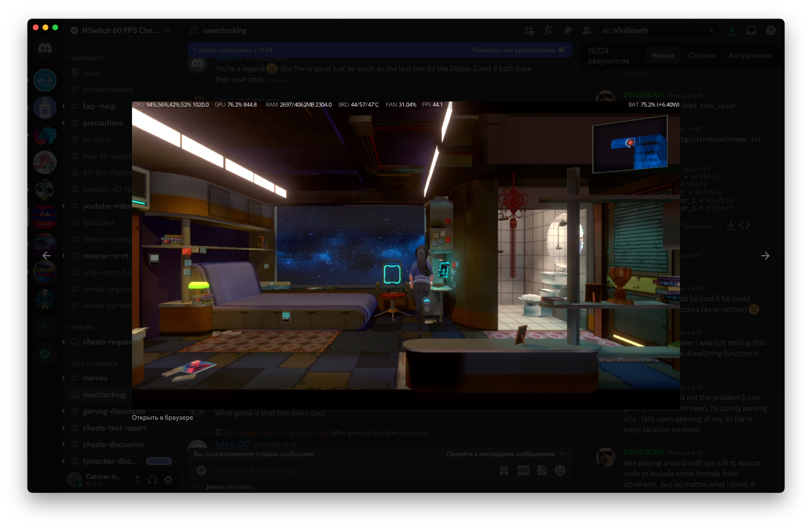Image resolution: width=812 pixels, height=529 pixels.
Task: View theme.ini source with the code icon
Action: 744,226
